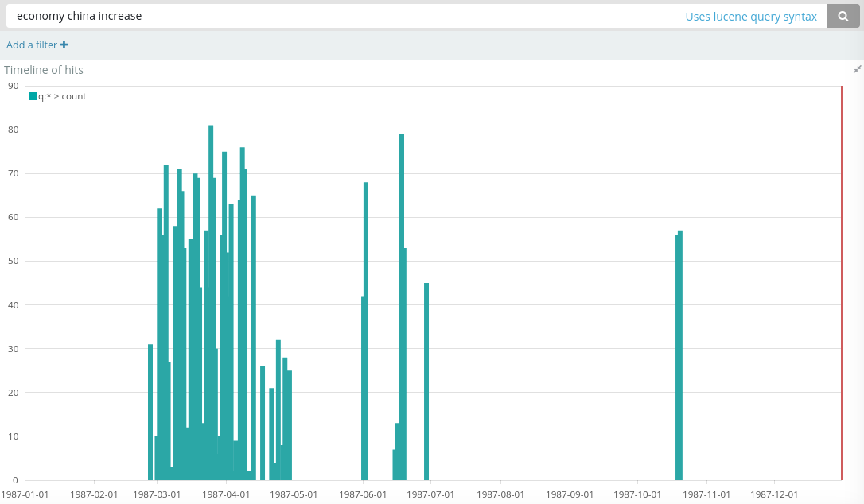Click the magnifier search button

click(843, 17)
